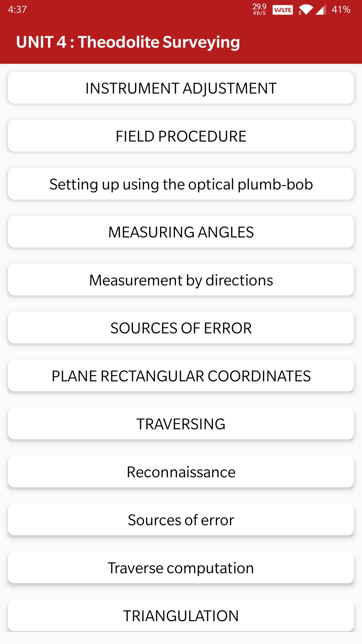Open FIELD PROCEDURE topic
The width and height of the screenshot is (362, 644).
click(181, 136)
